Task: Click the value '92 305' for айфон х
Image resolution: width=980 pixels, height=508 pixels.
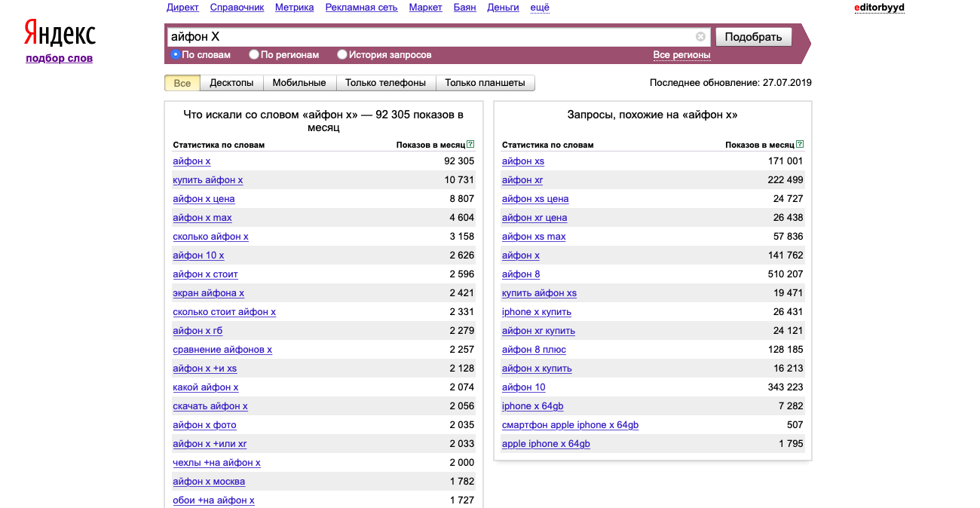Action: tap(459, 161)
